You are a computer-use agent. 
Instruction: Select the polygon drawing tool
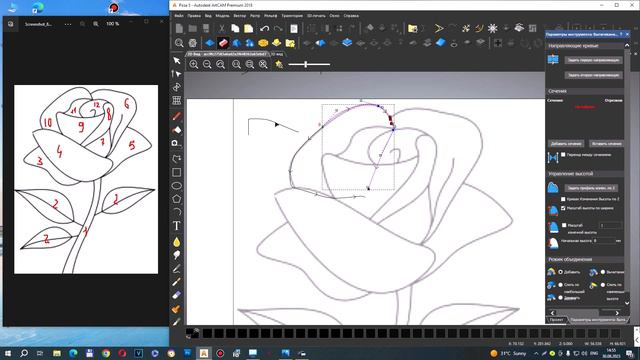click(177, 199)
